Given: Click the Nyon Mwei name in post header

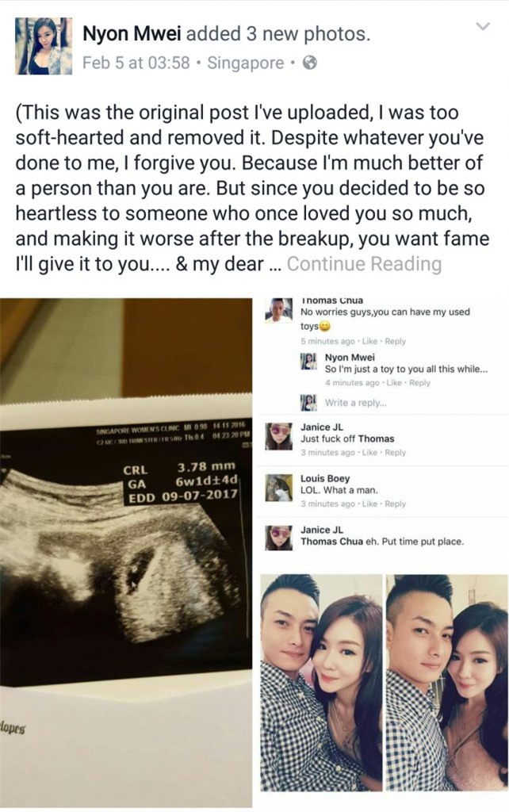Looking at the screenshot, I should pyautogui.click(x=132, y=34).
